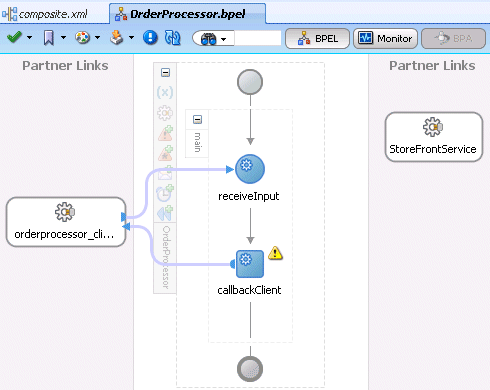Click the vertical main sequence label
490x390 pixels.
[x=198, y=142]
